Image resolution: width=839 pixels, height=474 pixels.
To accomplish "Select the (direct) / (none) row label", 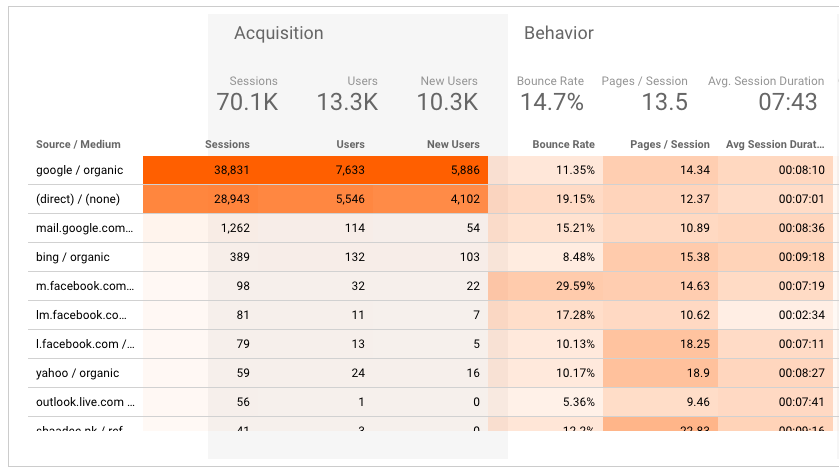I will coord(77,200).
